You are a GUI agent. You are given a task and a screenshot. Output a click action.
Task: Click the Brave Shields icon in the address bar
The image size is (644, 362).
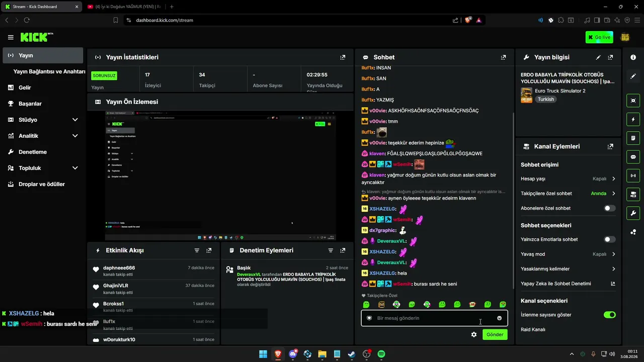click(468, 20)
